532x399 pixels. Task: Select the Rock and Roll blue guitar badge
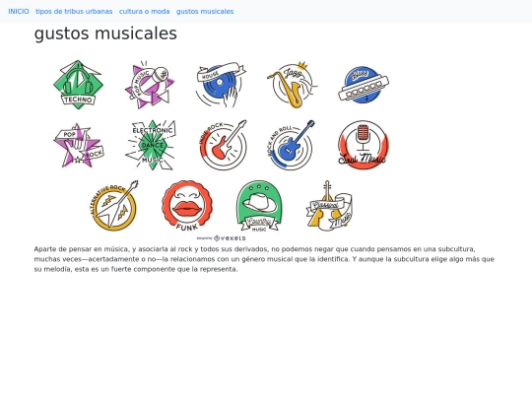(291, 145)
